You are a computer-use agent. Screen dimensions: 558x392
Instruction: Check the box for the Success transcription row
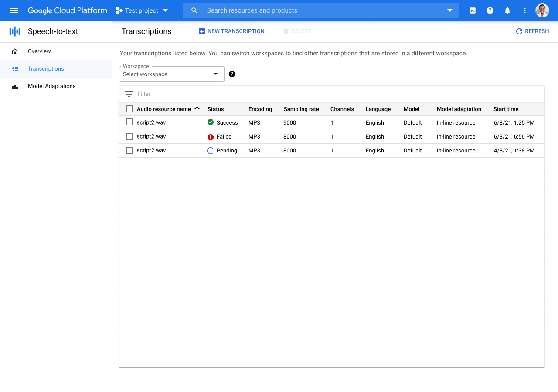129,122
